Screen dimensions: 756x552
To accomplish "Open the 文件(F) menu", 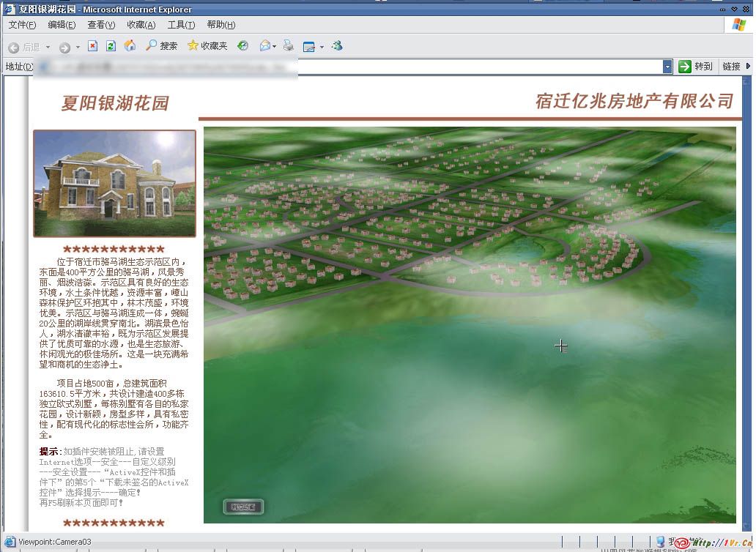I will (x=22, y=25).
